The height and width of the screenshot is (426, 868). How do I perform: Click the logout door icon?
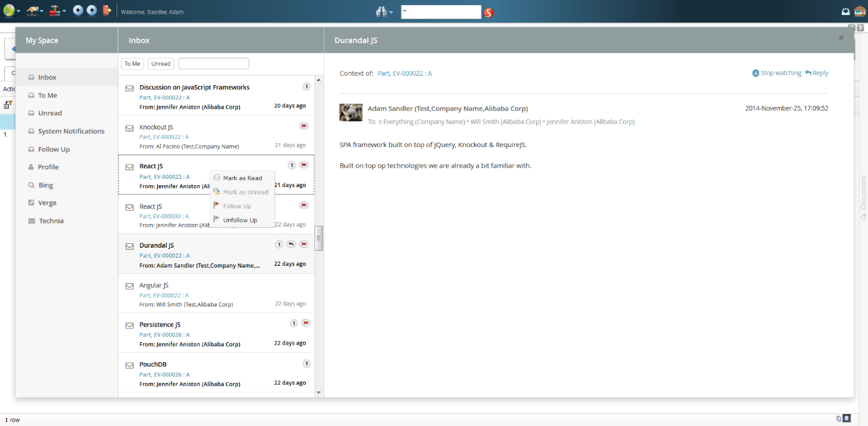coord(106,11)
